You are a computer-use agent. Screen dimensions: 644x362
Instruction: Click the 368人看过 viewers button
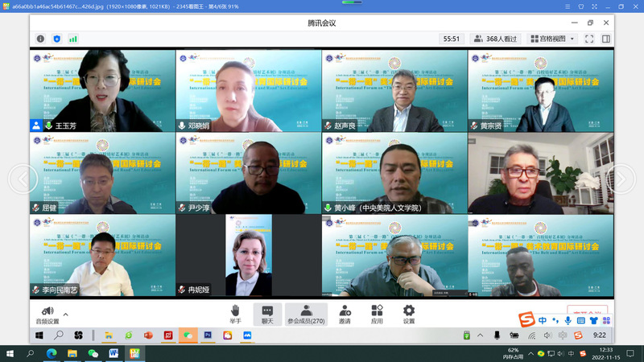tap(495, 39)
